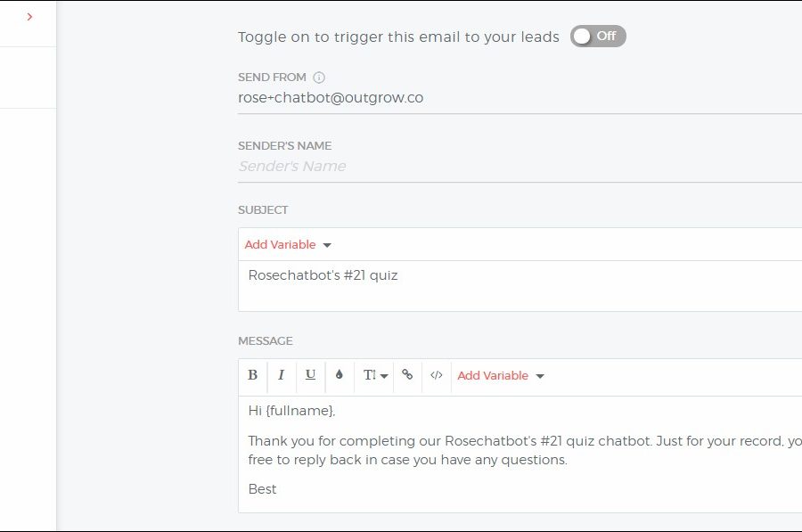Open Add Variable dropdown in Message toolbar
Viewport: 802px width, 532px height.
pyautogui.click(x=500, y=375)
